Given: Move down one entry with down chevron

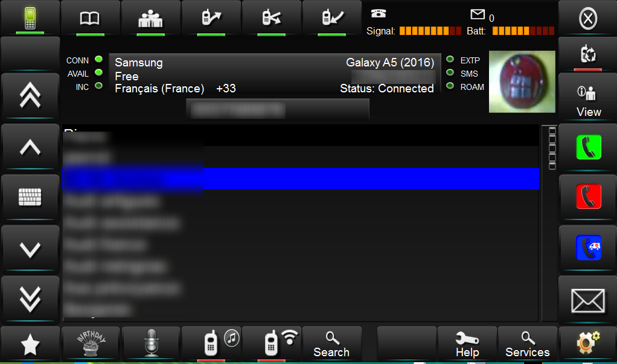Looking at the screenshot, I should [30, 249].
